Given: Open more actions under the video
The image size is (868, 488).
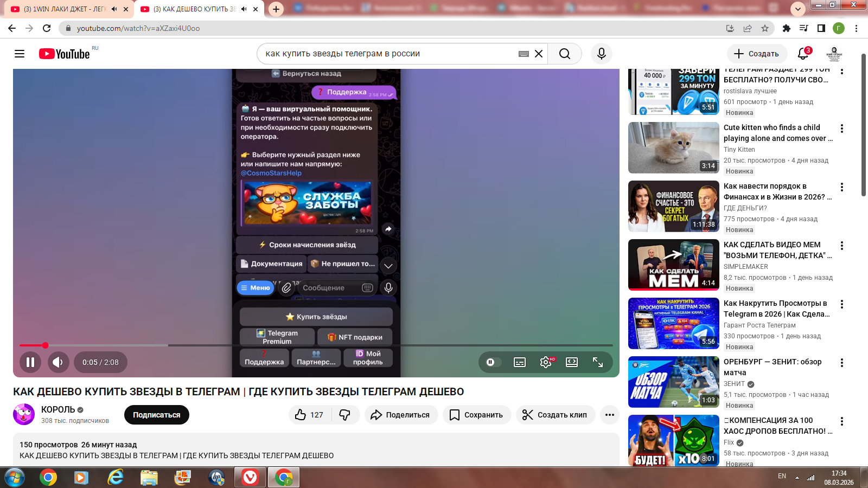Looking at the screenshot, I should click(x=610, y=415).
